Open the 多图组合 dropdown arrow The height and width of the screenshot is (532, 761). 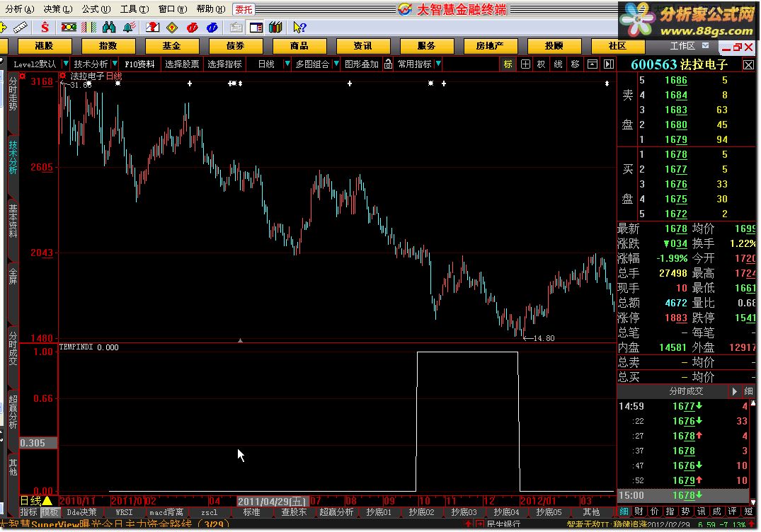click(x=336, y=64)
